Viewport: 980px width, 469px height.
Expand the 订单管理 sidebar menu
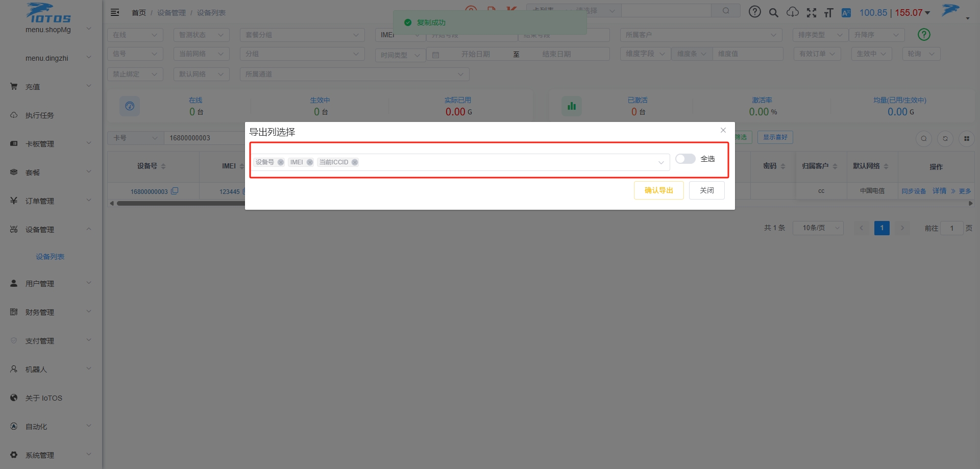click(51, 201)
